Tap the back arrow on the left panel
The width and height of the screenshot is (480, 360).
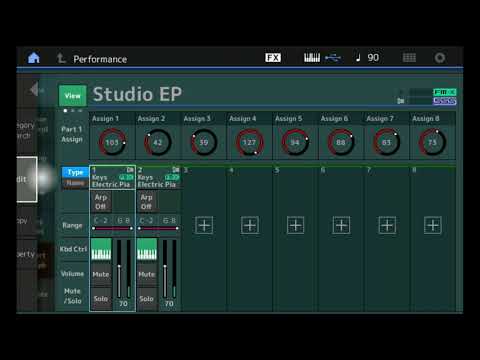click(x=34, y=89)
